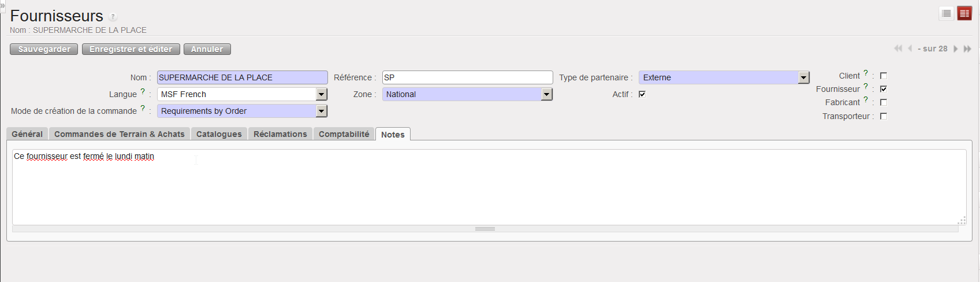Click the Sauvegarder button
Viewport: 980px width, 282px height.
coord(44,49)
